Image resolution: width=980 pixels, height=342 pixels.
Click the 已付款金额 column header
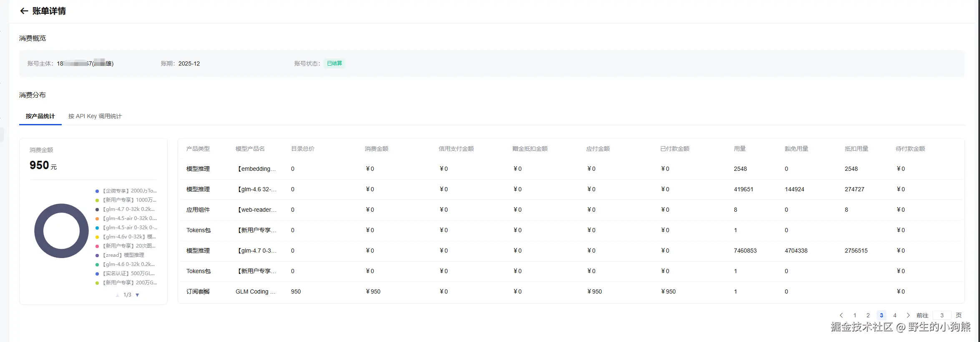tap(675, 149)
